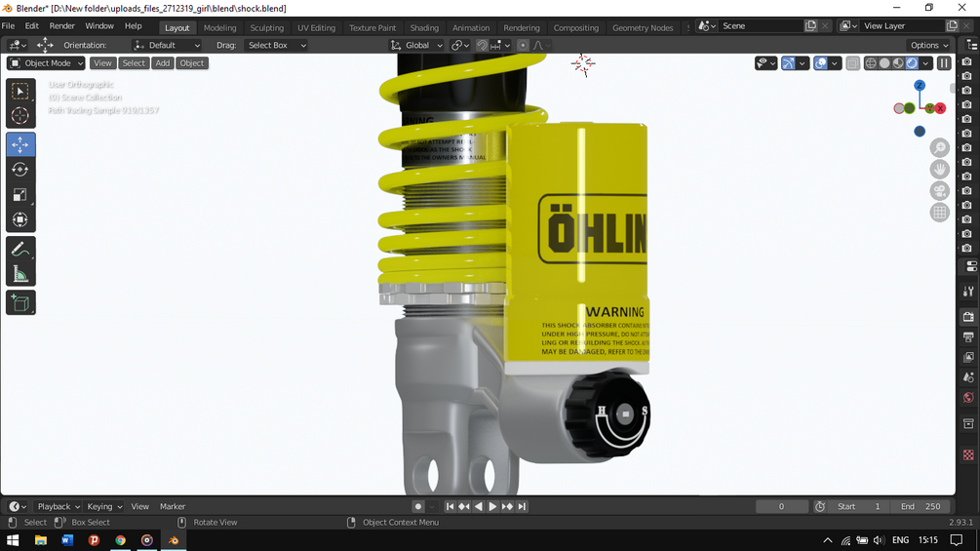Play the animation forward

coord(492,507)
